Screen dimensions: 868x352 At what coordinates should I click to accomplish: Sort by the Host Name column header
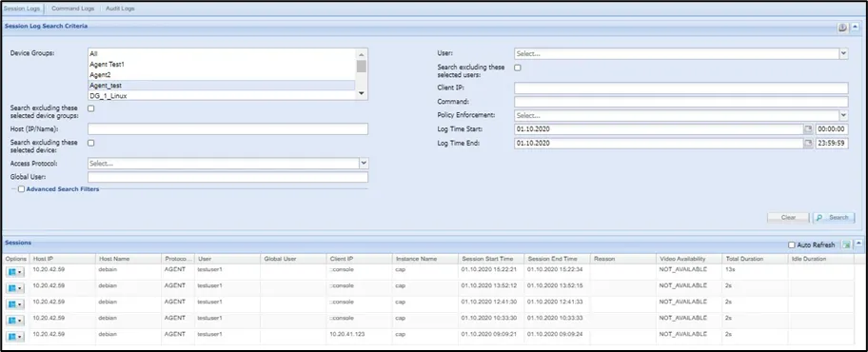coord(129,259)
